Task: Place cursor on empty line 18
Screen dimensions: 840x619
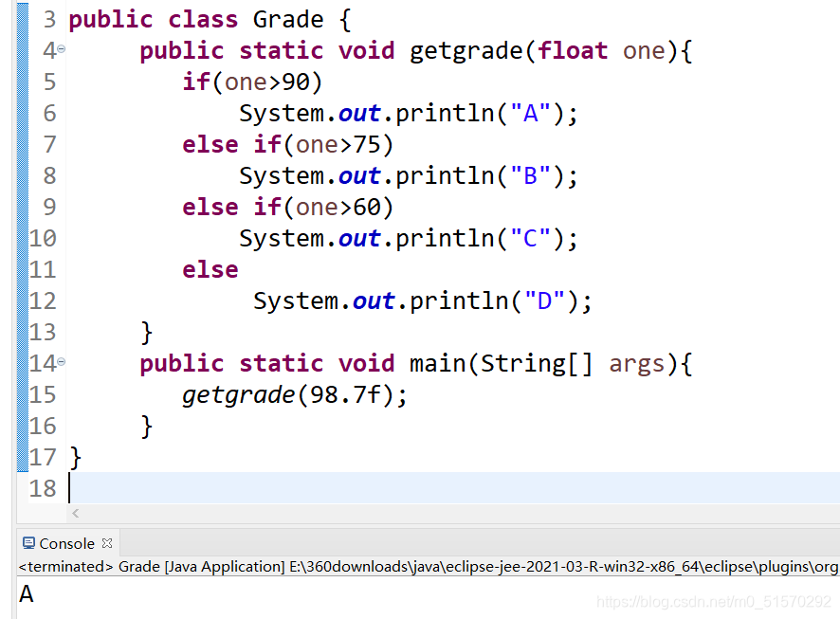Action: tap(454, 488)
